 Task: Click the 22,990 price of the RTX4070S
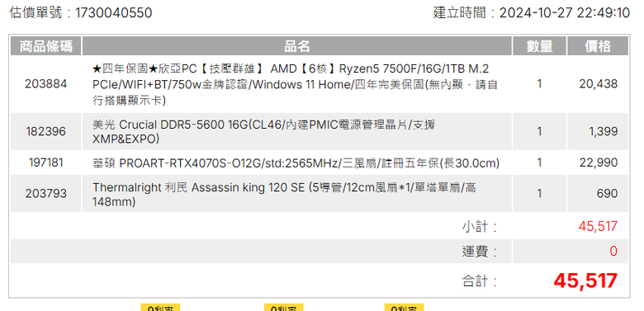(599, 163)
